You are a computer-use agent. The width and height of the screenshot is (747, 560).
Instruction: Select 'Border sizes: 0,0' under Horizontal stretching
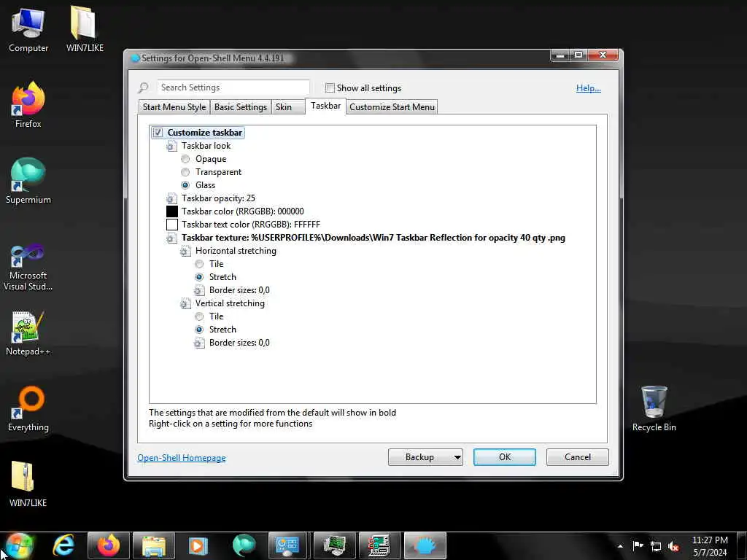click(x=239, y=290)
